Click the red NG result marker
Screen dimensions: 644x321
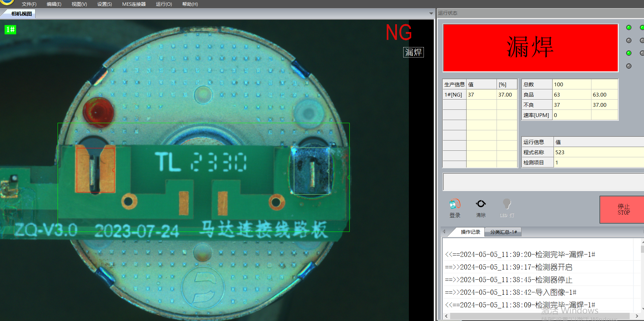pyautogui.click(x=399, y=33)
